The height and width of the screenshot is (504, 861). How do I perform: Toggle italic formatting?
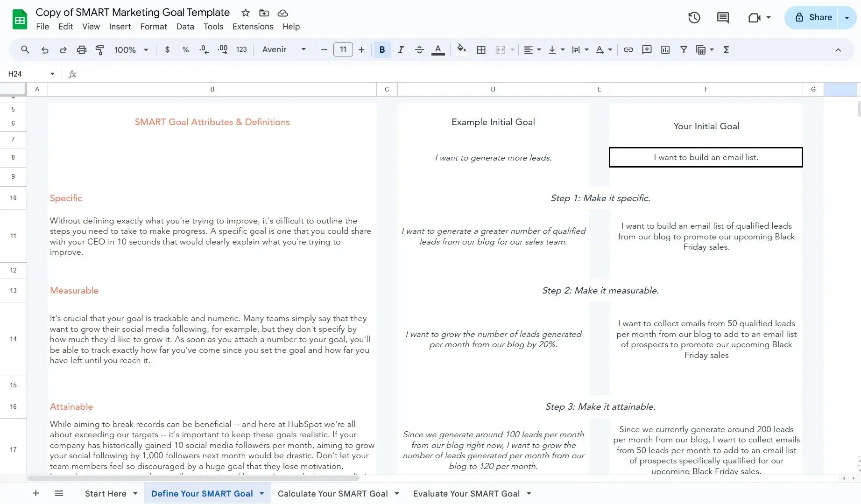coord(401,49)
